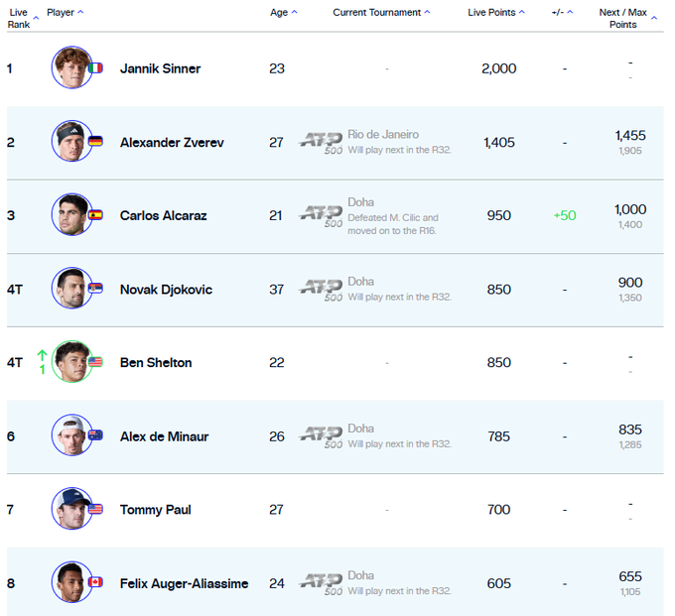Sort by Current Tournament header
Viewport: 675px width, 616px height.
381,12
